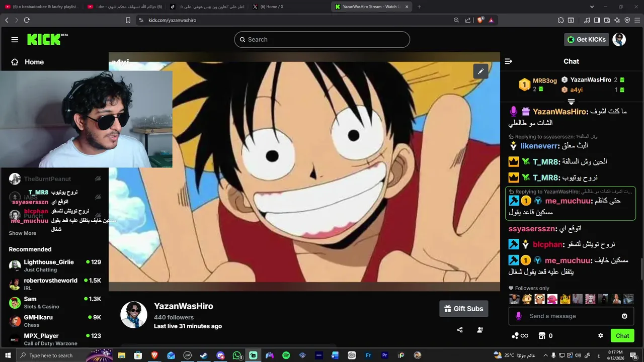This screenshot has width=644, height=362.
Task: Click the follow user icon below Gift Subs
Action: click(480, 330)
